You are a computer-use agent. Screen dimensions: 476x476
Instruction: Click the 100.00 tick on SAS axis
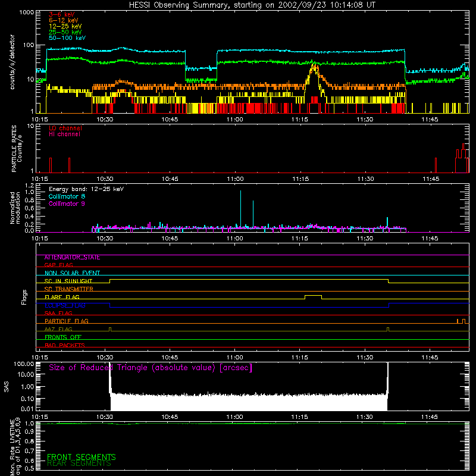point(24,364)
